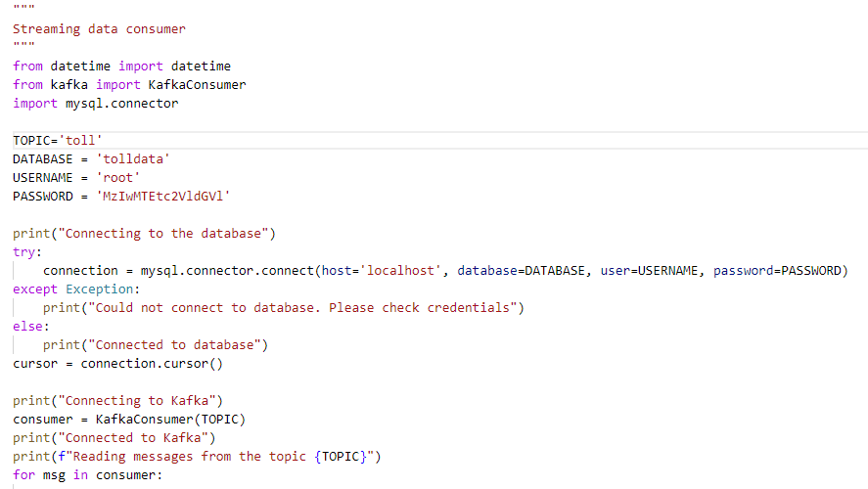Click the PASSWORD value string
The image size is (868, 489).
pos(163,197)
